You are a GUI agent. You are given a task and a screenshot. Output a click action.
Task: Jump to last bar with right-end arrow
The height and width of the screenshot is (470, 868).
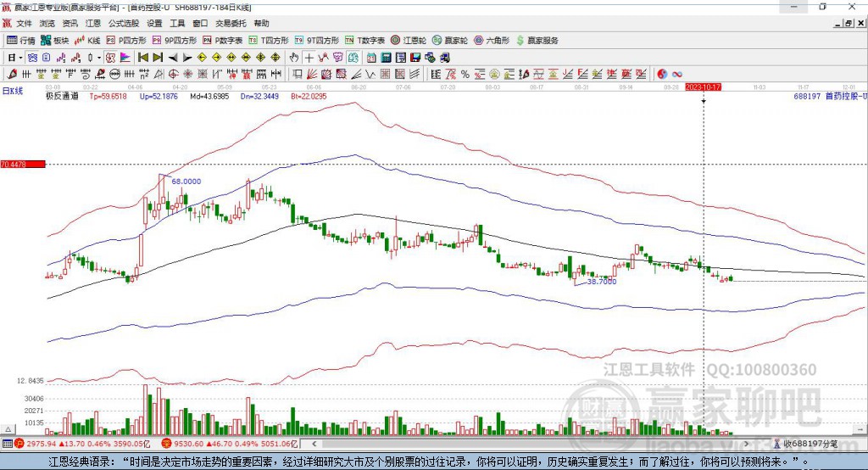point(158,58)
